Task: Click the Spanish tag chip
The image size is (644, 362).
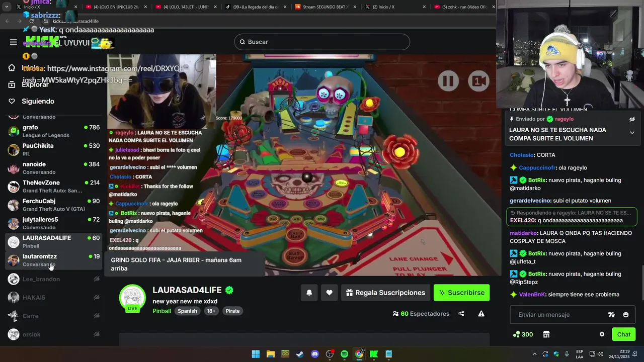Action: tap(187, 311)
